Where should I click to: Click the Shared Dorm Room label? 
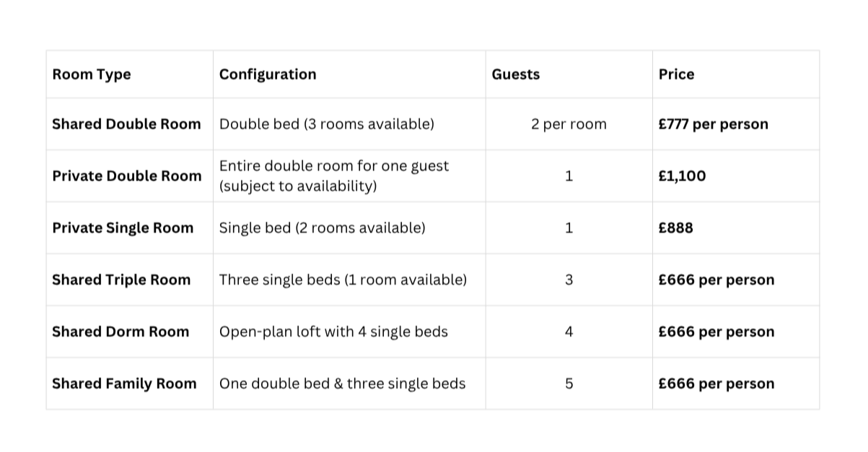[x=120, y=332]
